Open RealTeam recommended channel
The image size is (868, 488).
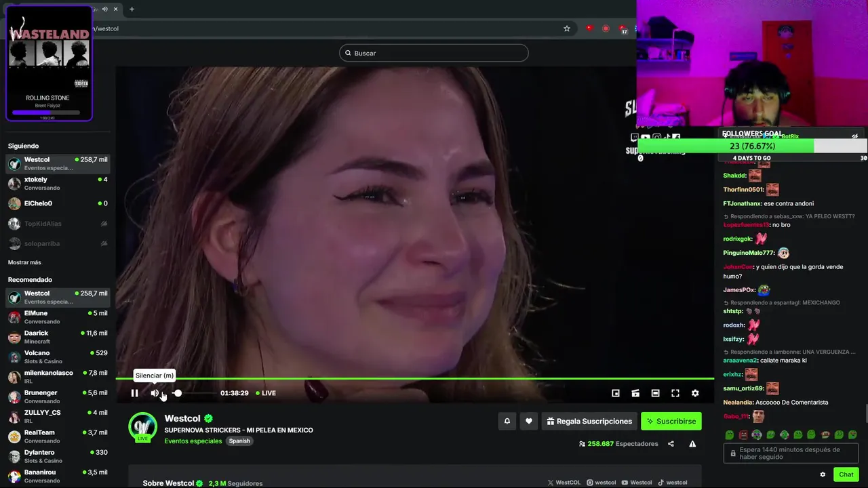point(58,436)
